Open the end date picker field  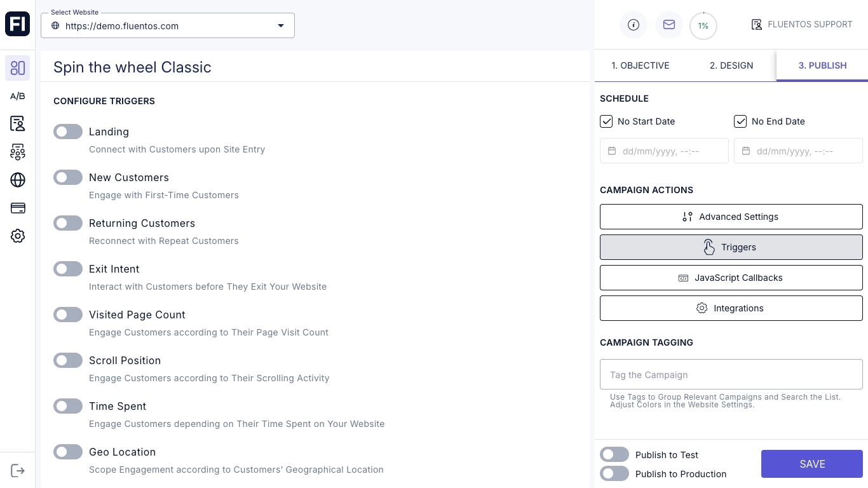tap(798, 151)
